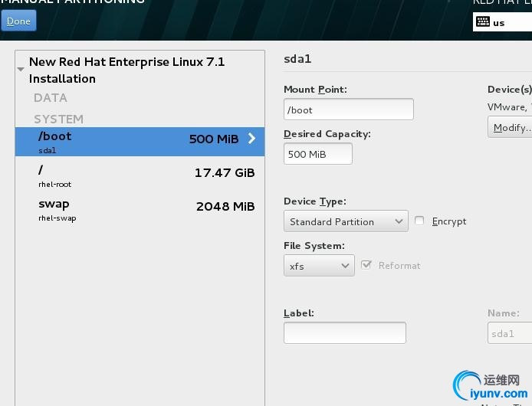Viewport: 532px width, 406px height.
Task: Click the sda1 heading title
Action: pos(297,59)
